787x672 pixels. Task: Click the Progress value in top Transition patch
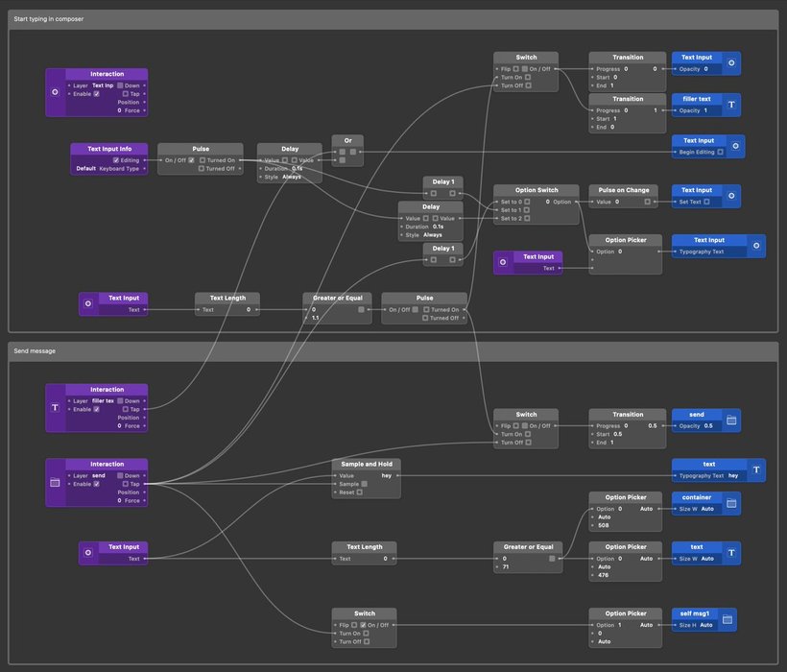pos(626,69)
